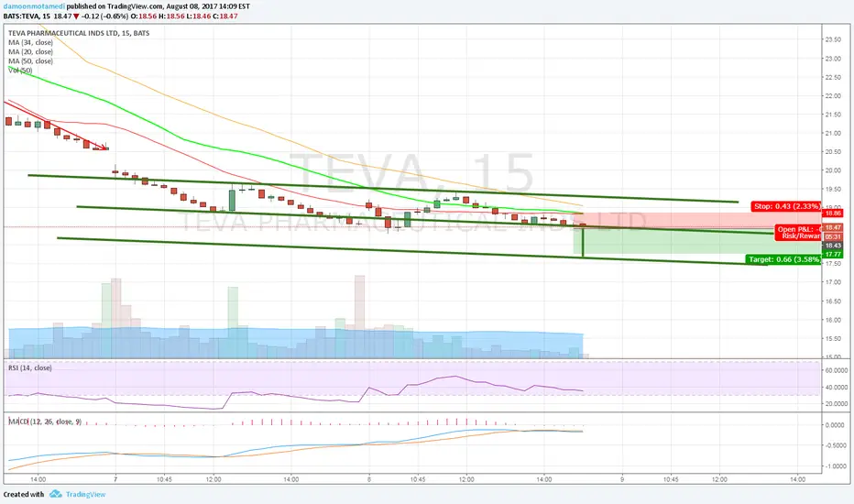Click the MACD (12, 26, close, 9) label
This screenshot has height=504, width=854.
pyautogui.click(x=45, y=422)
